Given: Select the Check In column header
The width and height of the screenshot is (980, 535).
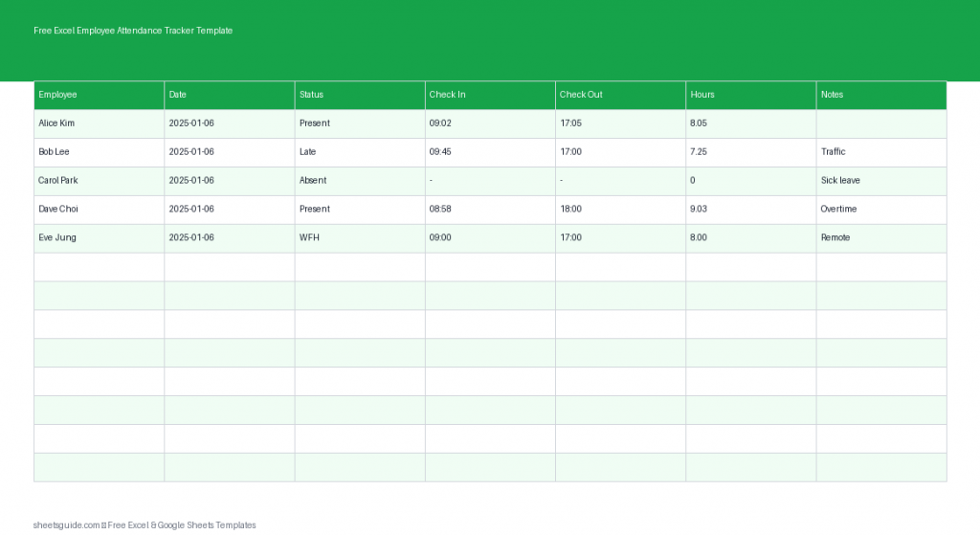Looking at the screenshot, I should coord(489,95).
